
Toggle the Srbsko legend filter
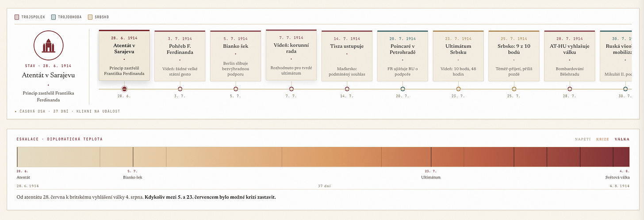pos(98,17)
